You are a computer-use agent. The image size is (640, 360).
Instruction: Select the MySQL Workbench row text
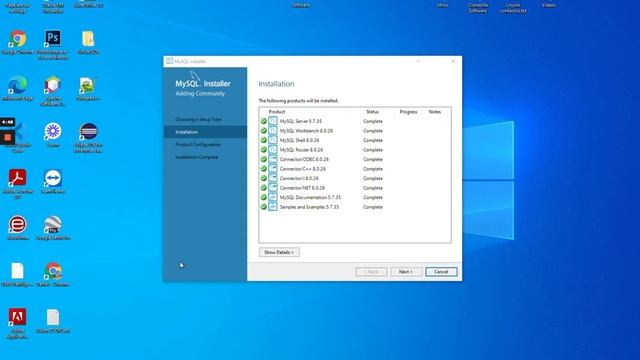(x=306, y=131)
